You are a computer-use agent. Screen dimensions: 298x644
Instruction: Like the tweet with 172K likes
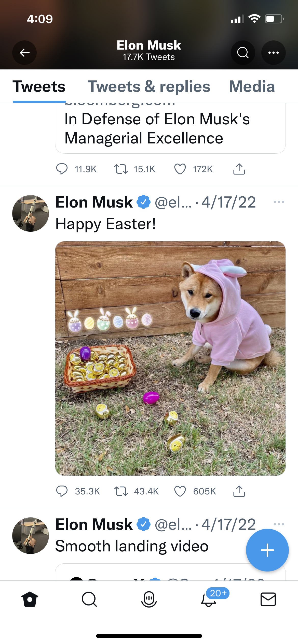coord(180,169)
